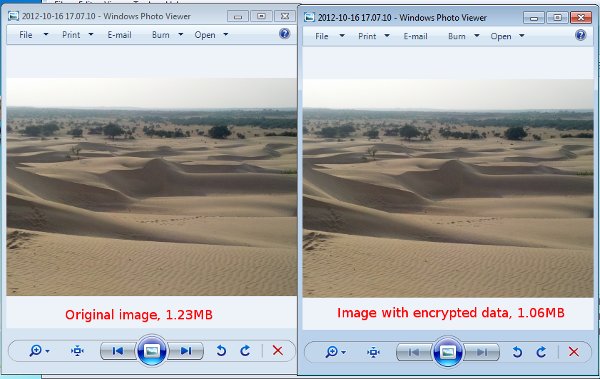
Task: Maximize the right Photo Viewer window
Action: (558, 18)
